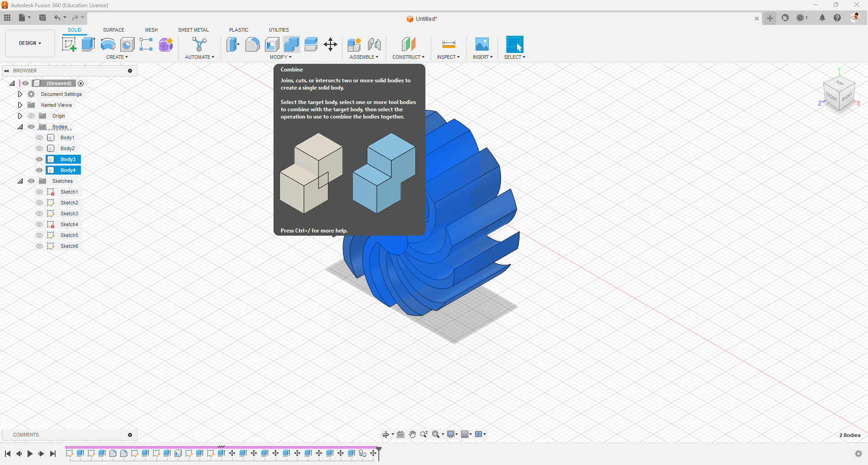The image size is (868, 465).
Task: Select the Pan hand tool
Action: pos(412,434)
